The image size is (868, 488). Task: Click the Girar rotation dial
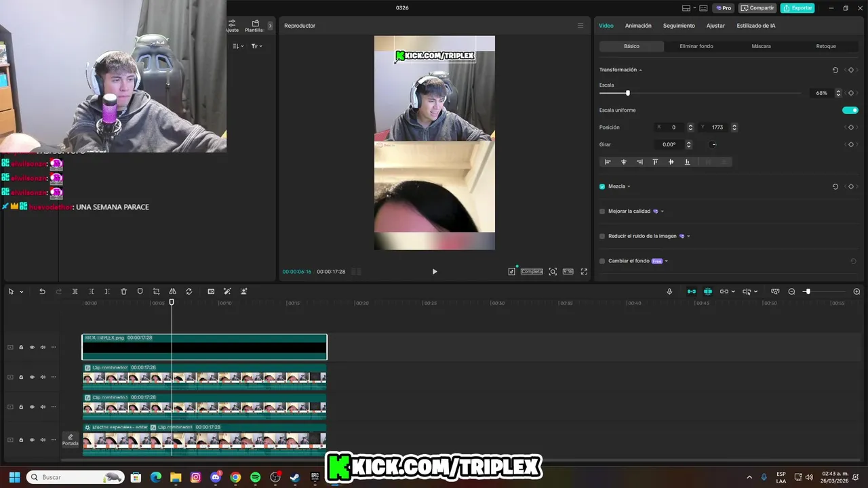(x=713, y=144)
